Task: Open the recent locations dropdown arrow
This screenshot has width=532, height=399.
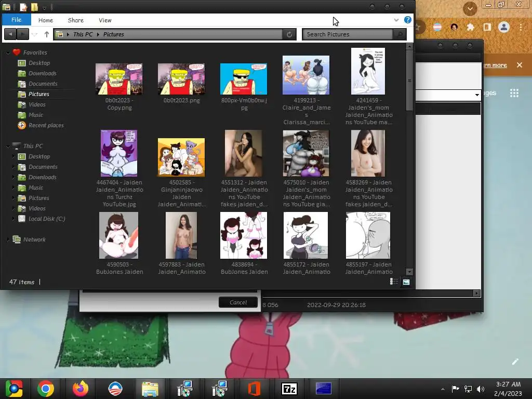Action: 35,34
